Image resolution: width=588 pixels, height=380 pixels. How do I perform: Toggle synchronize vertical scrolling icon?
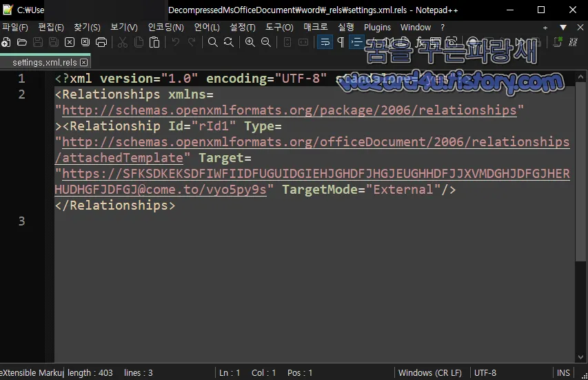point(287,42)
